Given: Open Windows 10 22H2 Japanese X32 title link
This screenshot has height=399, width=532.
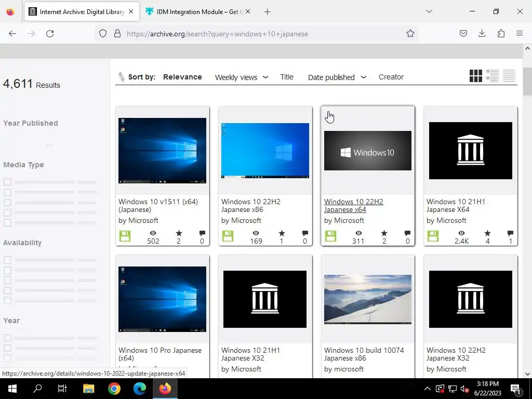Looking at the screenshot, I should [456, 354].
